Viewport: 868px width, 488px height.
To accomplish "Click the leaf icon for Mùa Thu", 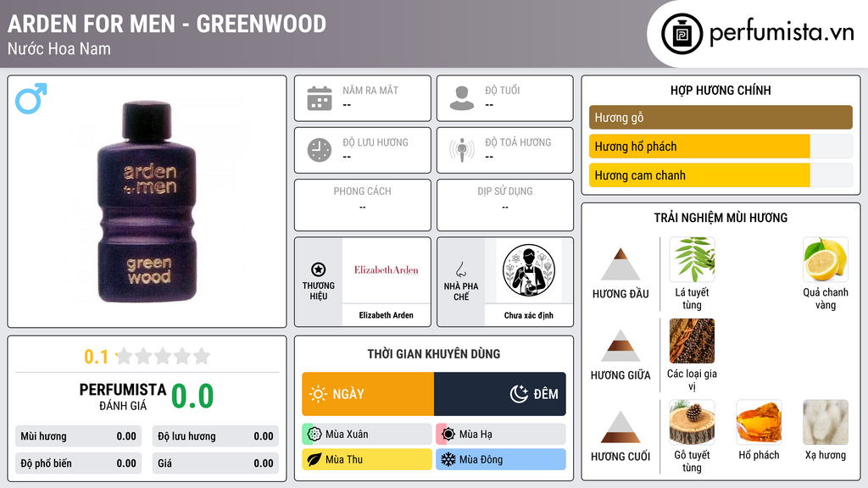I will [x=314, y=459].
